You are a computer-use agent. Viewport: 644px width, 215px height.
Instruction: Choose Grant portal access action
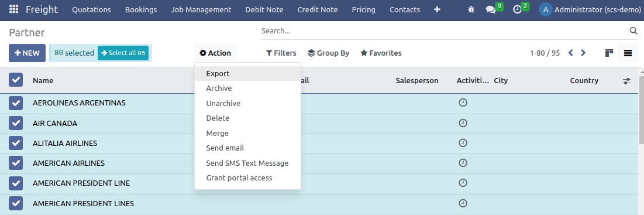coord(247,178)
